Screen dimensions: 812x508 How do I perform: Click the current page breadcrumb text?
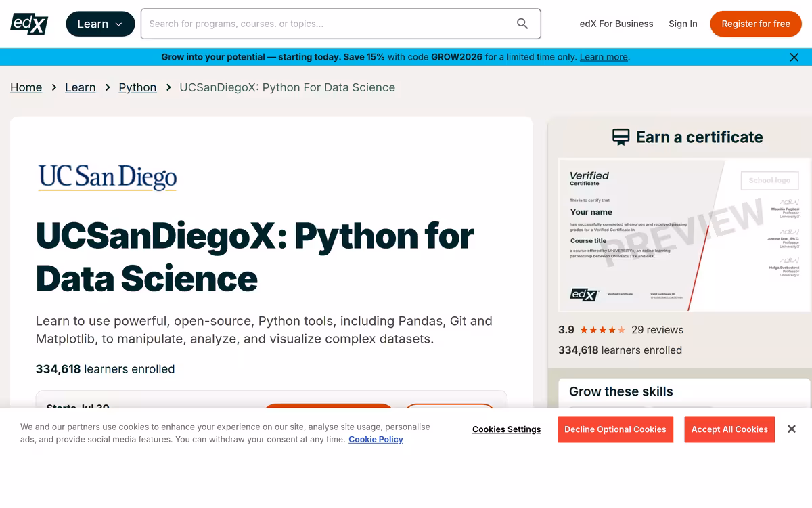[x=287, y=87]
